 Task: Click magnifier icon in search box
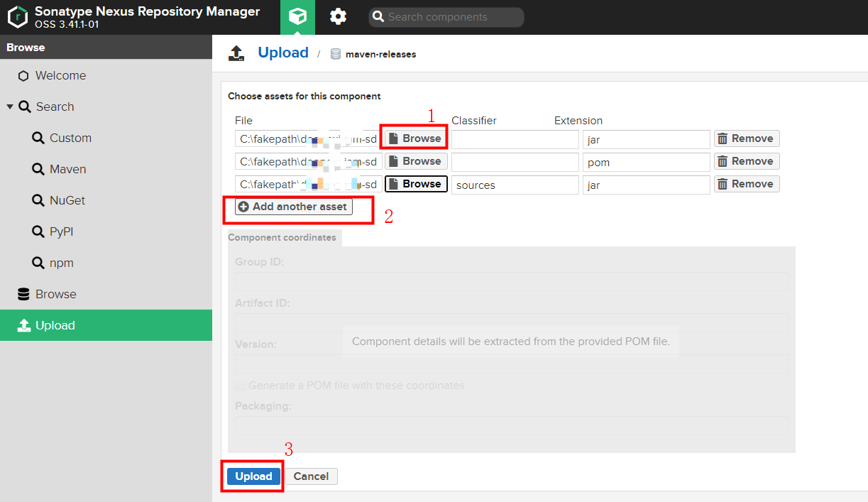pos(378,17)
